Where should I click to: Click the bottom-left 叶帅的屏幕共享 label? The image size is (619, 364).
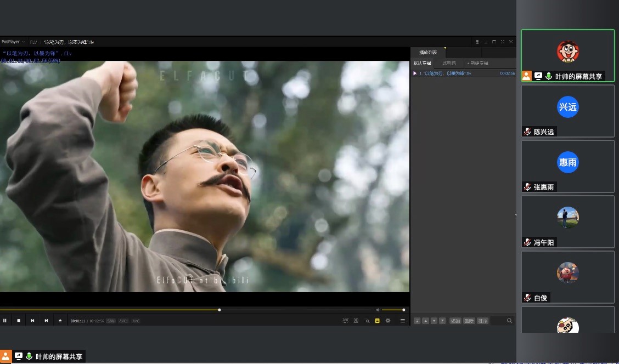[59, 356]
